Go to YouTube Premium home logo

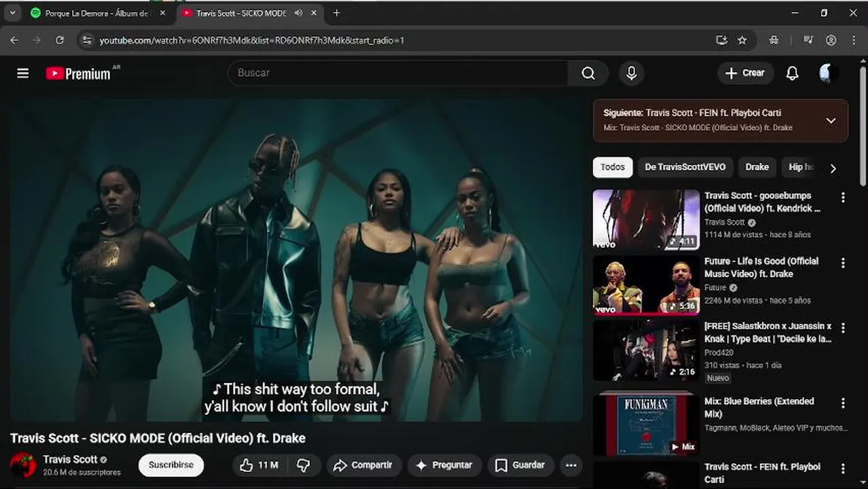pos(78,73)
